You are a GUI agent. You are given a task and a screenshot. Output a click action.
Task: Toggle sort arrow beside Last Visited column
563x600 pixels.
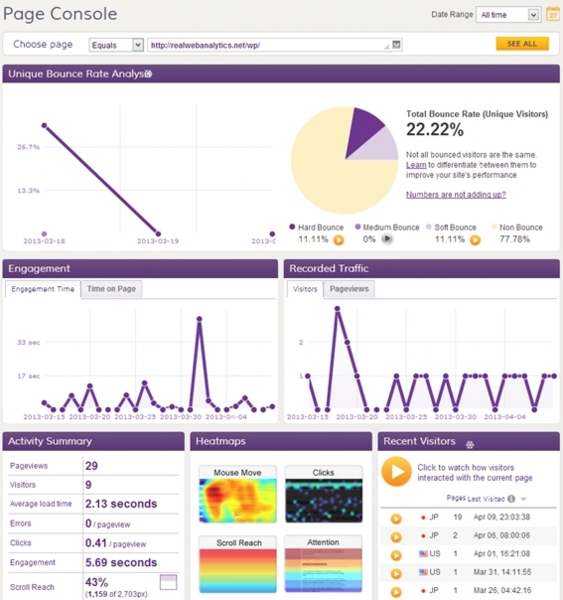[x=524, y=499]
